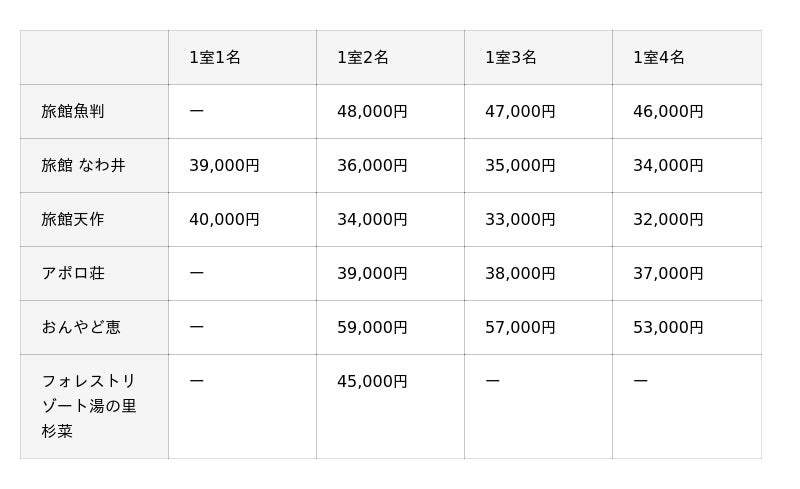Select the 旅館天作 row label
800x489 pixels.
(x=73, y=220)
